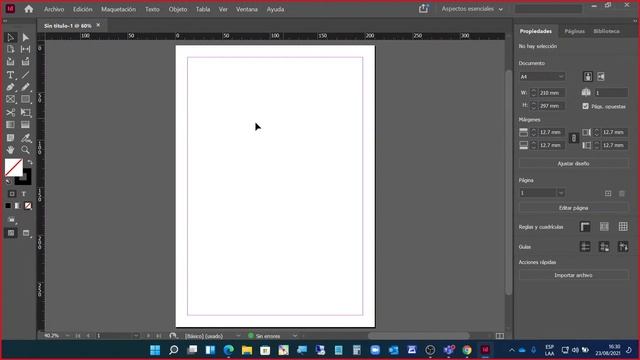Step the width W value

pos(533,93)
